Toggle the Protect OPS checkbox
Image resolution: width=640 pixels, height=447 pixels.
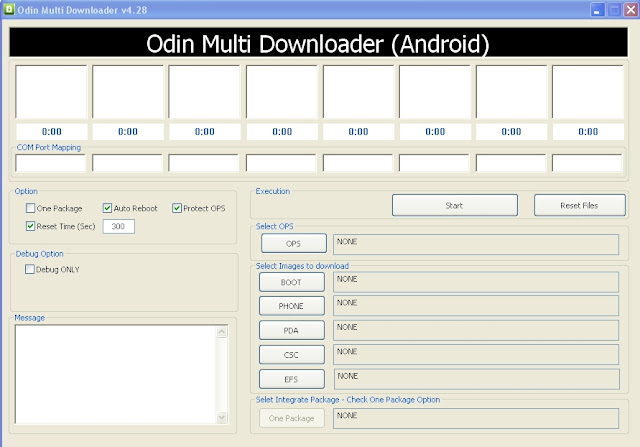click(176, 208)
